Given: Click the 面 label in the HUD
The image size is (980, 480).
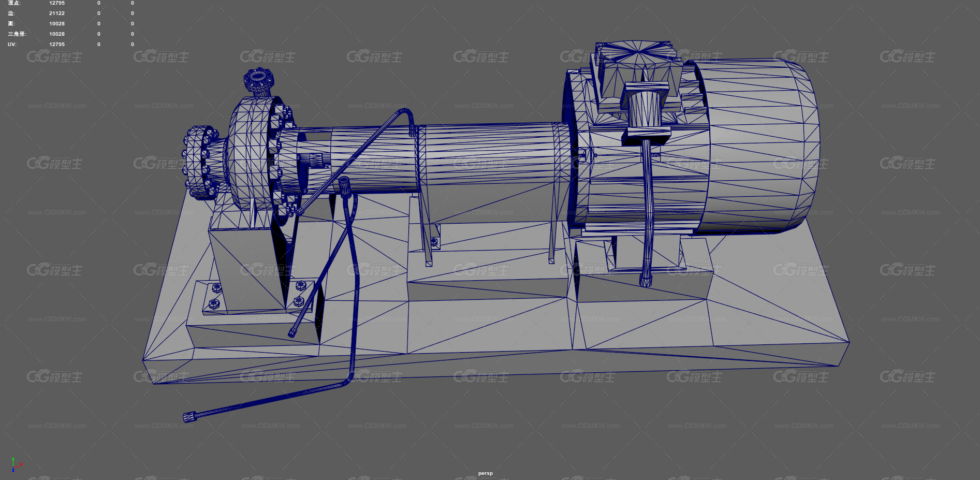Looking at the screenshot, I should [x=11, y=24].
